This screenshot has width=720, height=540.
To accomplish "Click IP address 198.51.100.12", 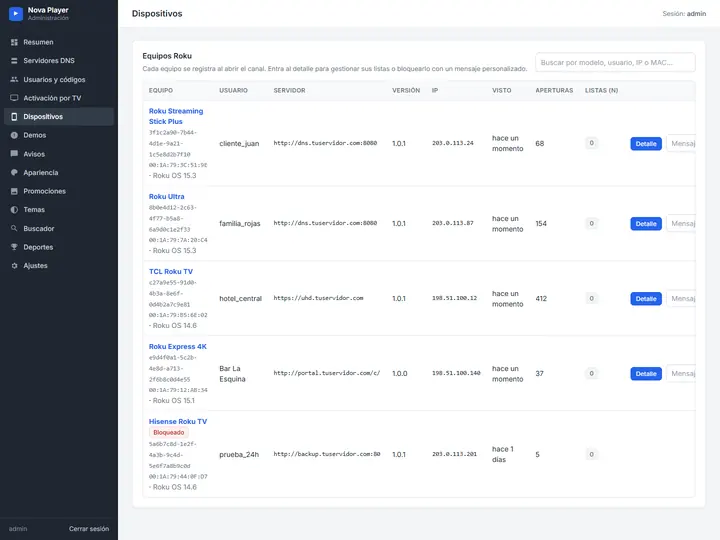I will tap(455, 298).
